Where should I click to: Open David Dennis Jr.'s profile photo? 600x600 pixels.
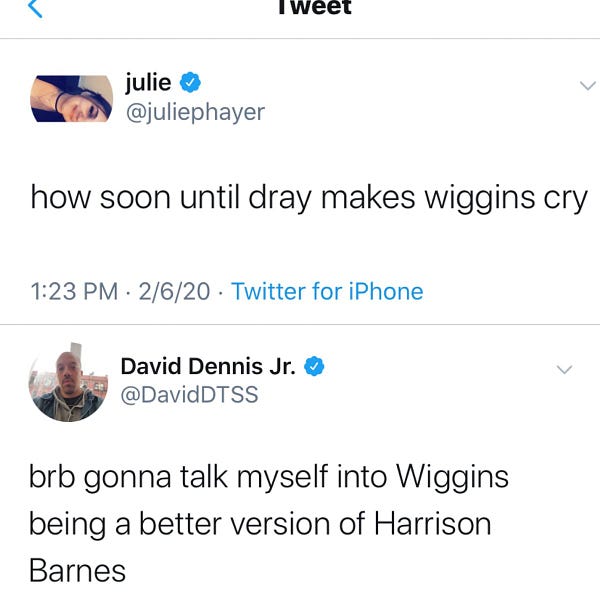[x=68, y=382]
